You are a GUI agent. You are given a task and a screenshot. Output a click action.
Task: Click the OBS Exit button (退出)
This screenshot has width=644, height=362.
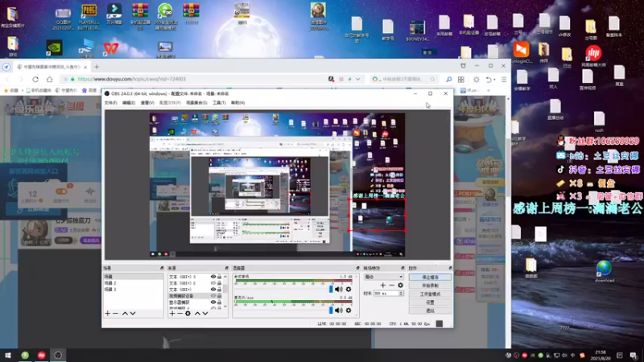coord(430,311)
